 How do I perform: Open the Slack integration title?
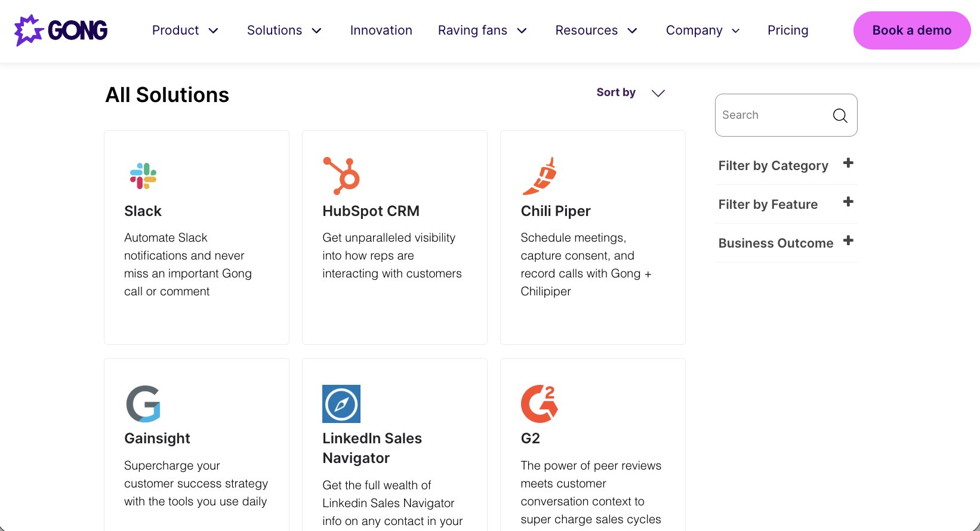point(143,211)
